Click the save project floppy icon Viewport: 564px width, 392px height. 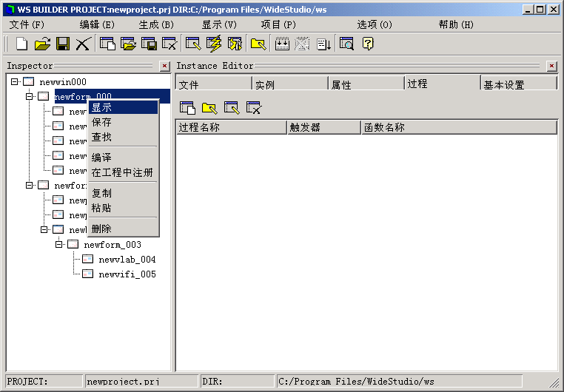click(x=63, y=44)
